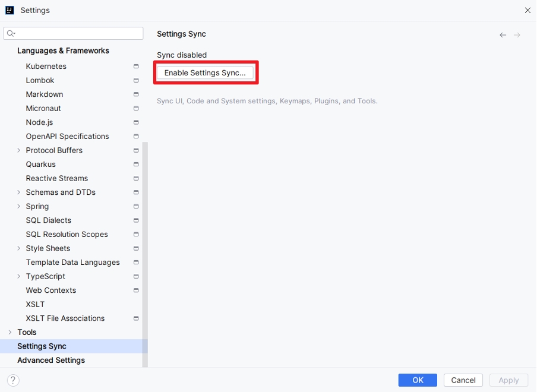Click the help question mark icon
The height and width of the screenshot is (392, 537).
[13, 380]
